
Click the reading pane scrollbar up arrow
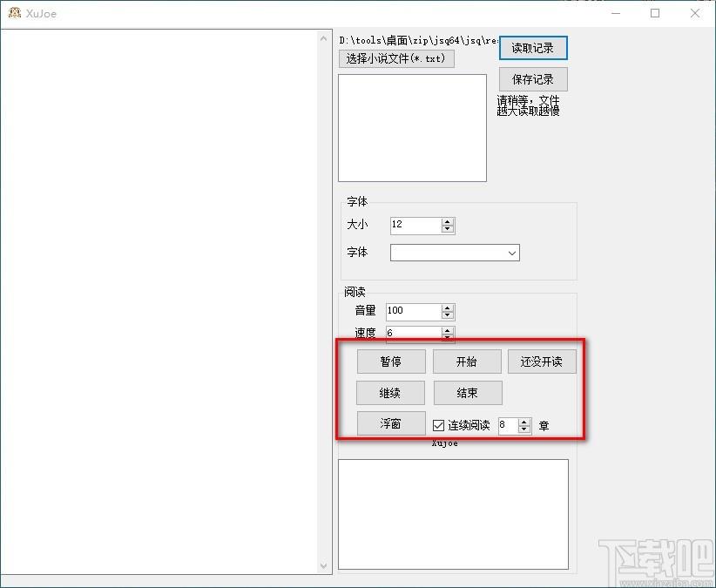[x=324, y=38]
